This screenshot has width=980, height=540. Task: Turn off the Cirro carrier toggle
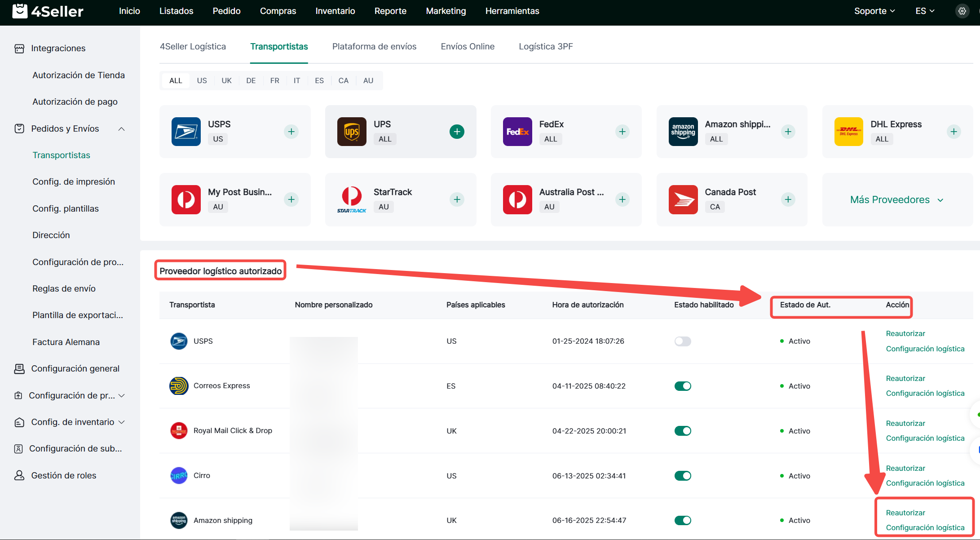[x=683, y=476]
